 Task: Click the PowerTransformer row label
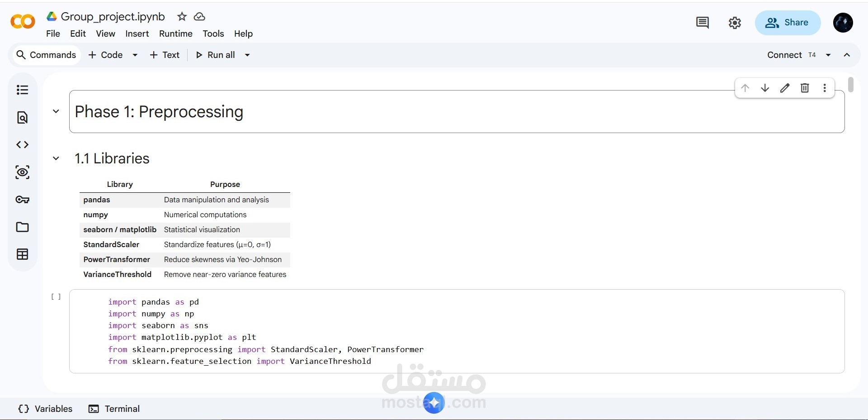click(117, 259)
